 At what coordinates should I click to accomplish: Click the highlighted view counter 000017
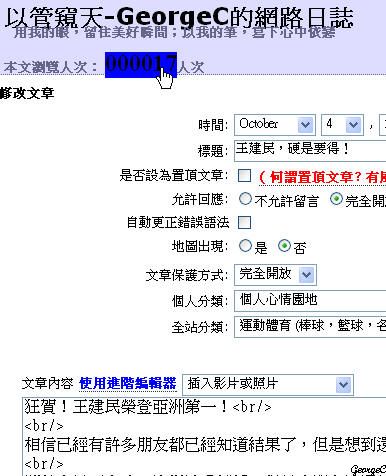(x=141, y=65)
